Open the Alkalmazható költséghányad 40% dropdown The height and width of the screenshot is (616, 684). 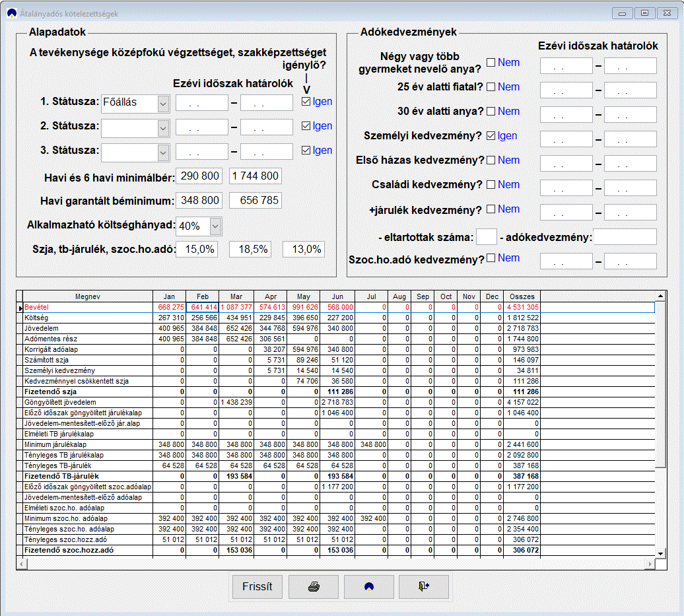(x=215, y=226)
